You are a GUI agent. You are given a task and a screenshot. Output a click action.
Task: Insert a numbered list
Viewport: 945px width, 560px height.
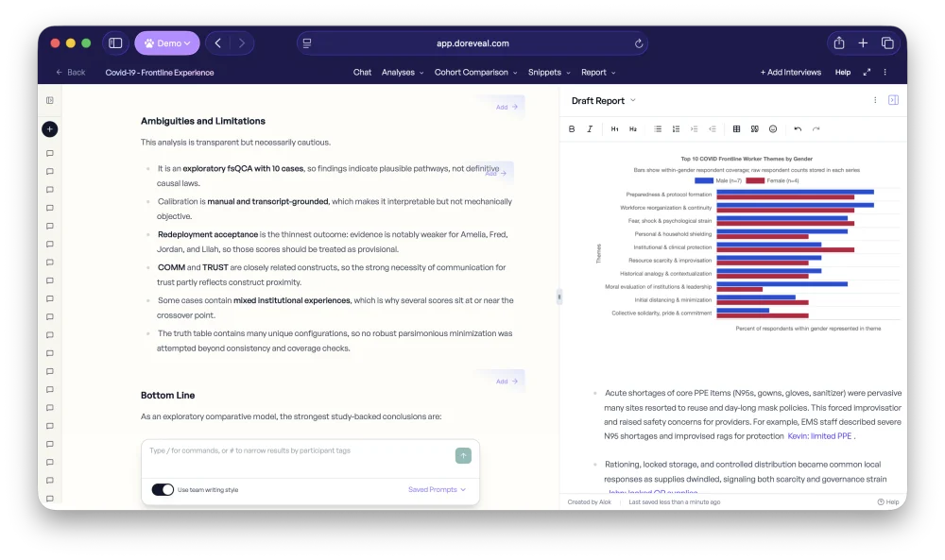pyautogui.click(x=676, y=128)
